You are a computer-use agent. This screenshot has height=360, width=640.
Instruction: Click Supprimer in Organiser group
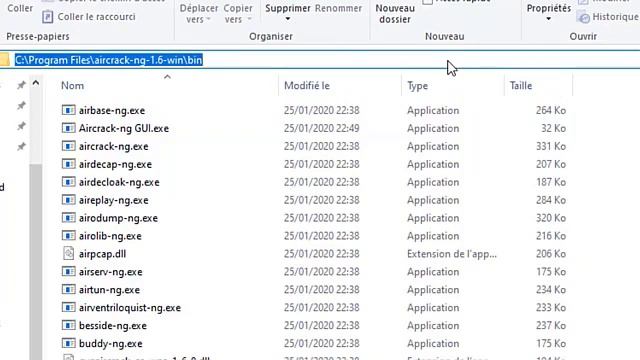coord(288,8)
